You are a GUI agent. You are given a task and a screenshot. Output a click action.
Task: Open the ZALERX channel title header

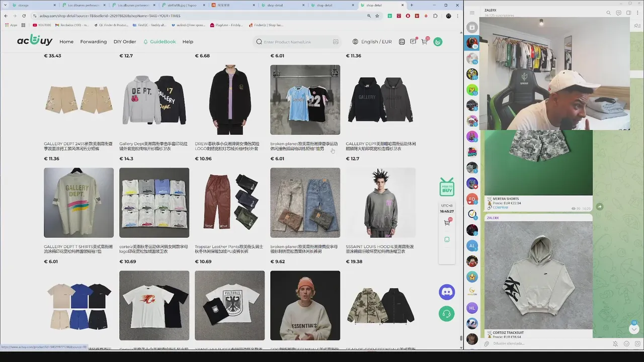coord(491,10)
